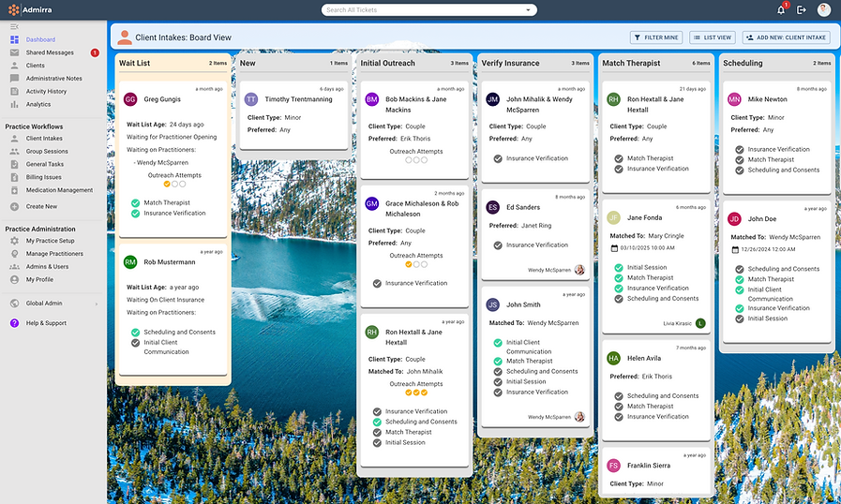Open the notifications bell icon

(x=781, y=9)
